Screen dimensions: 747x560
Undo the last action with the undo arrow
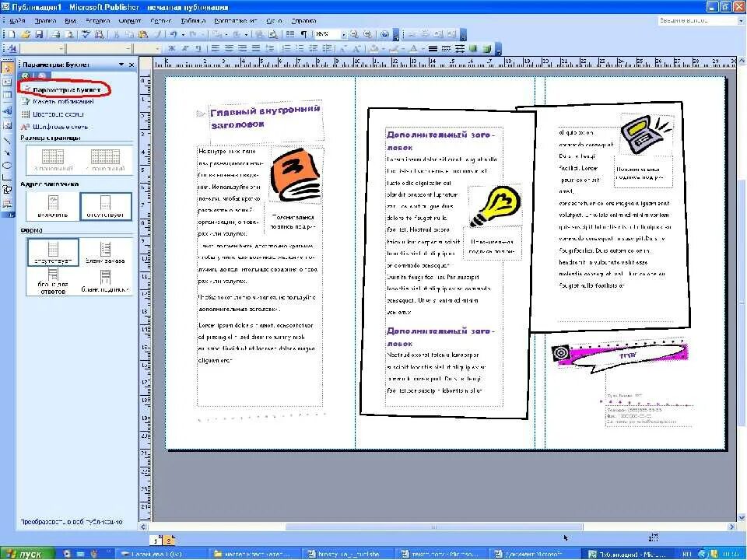[174, 34]
